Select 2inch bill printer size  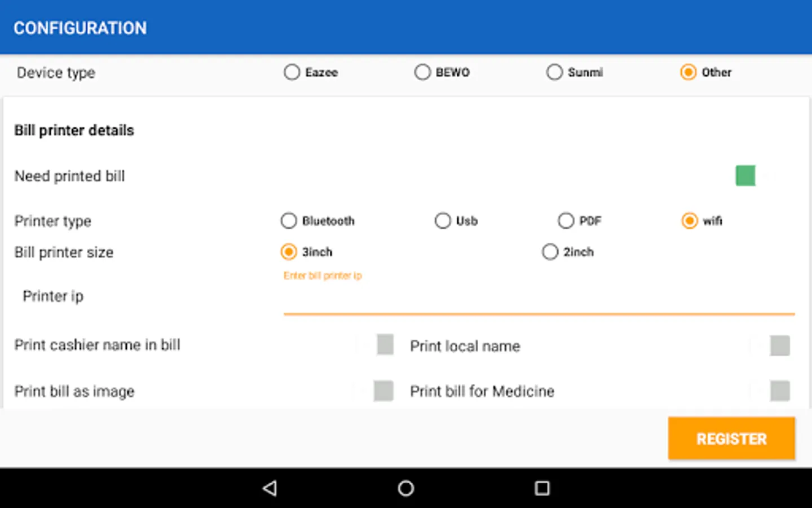tap(568, 252)
